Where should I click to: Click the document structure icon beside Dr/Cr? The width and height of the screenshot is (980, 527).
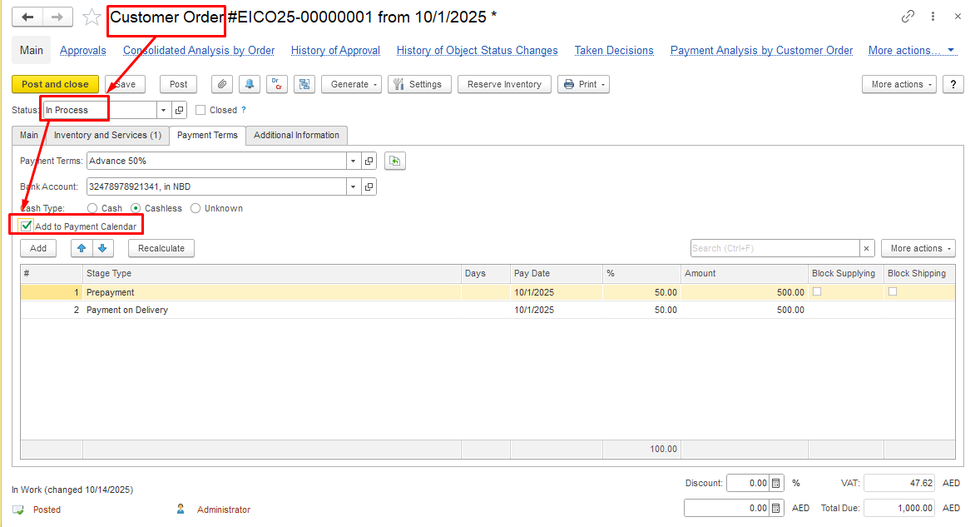pyautogui.click(x=304, y=84)
